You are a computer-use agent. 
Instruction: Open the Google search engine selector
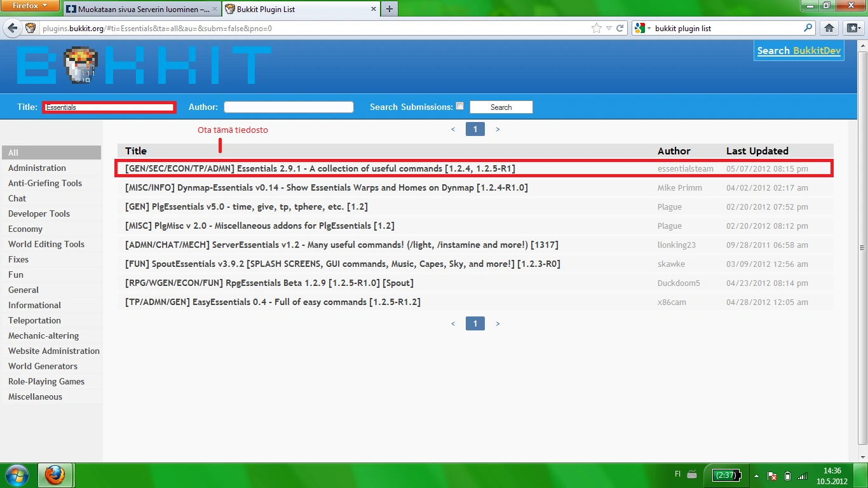point(641,29)
